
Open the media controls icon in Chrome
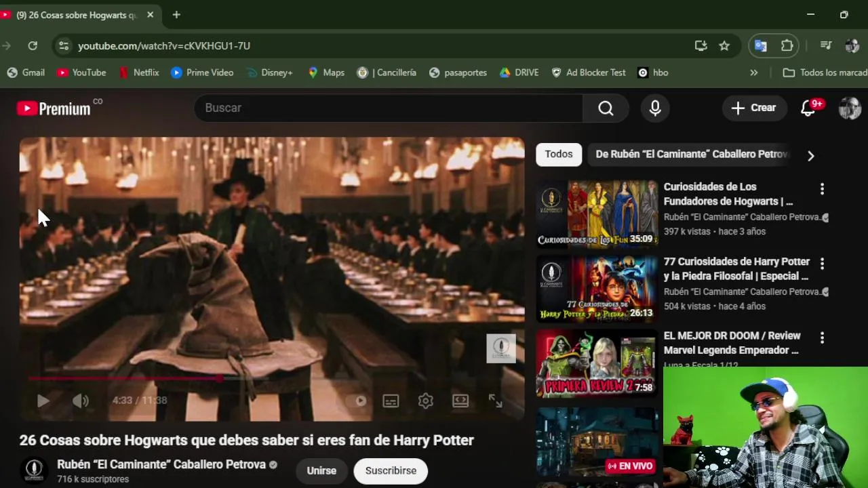826,45
